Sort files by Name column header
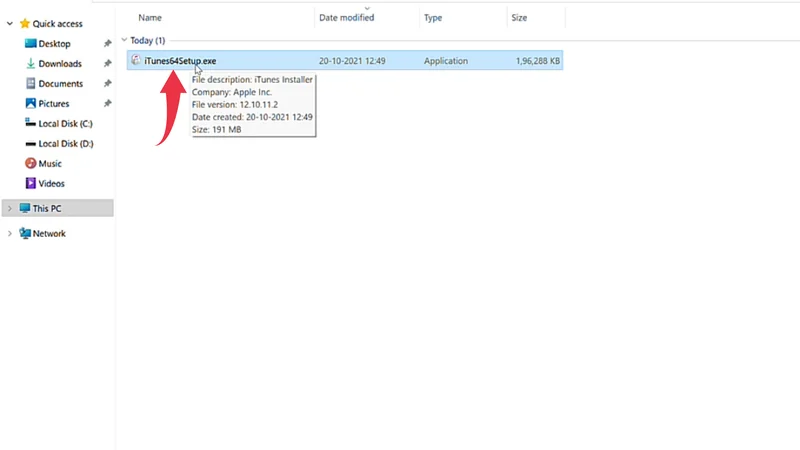800x450 pixels. (x=150, y=18)
